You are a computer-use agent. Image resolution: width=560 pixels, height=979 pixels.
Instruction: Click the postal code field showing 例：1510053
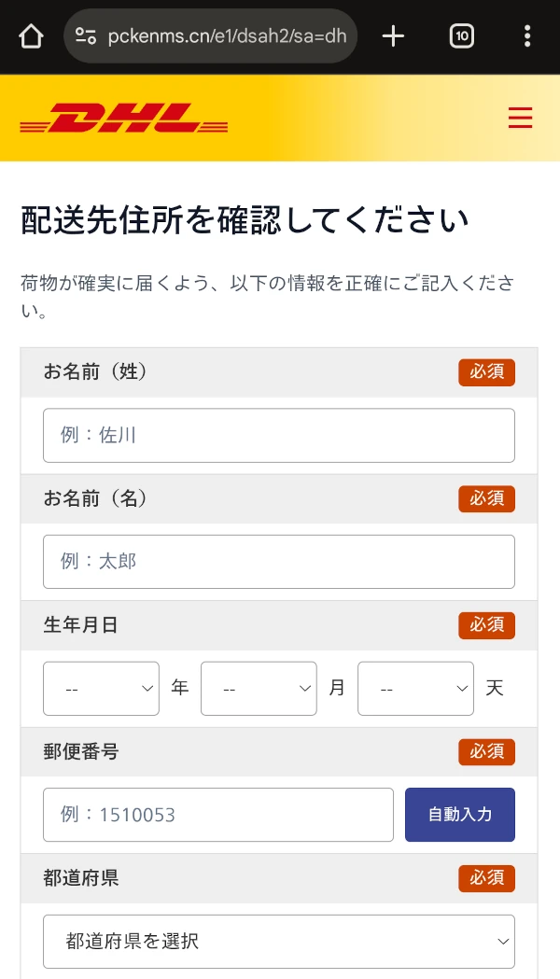pyautogui.click(x=218, y=814)
